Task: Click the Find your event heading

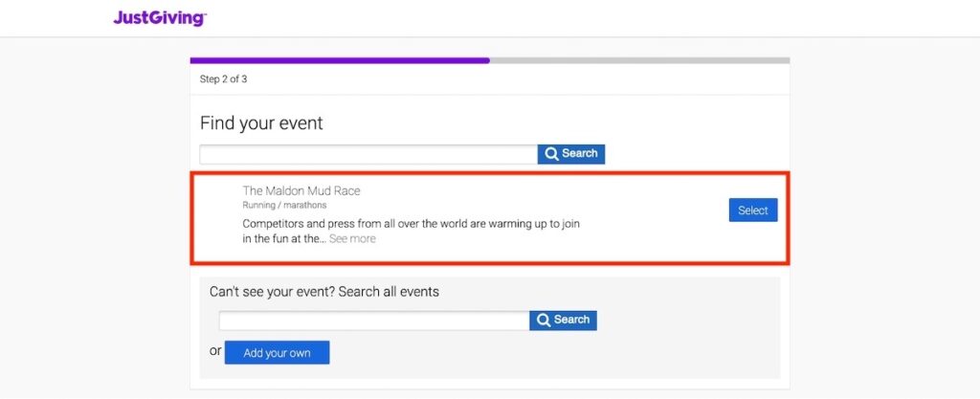Action: click(261, 123)
